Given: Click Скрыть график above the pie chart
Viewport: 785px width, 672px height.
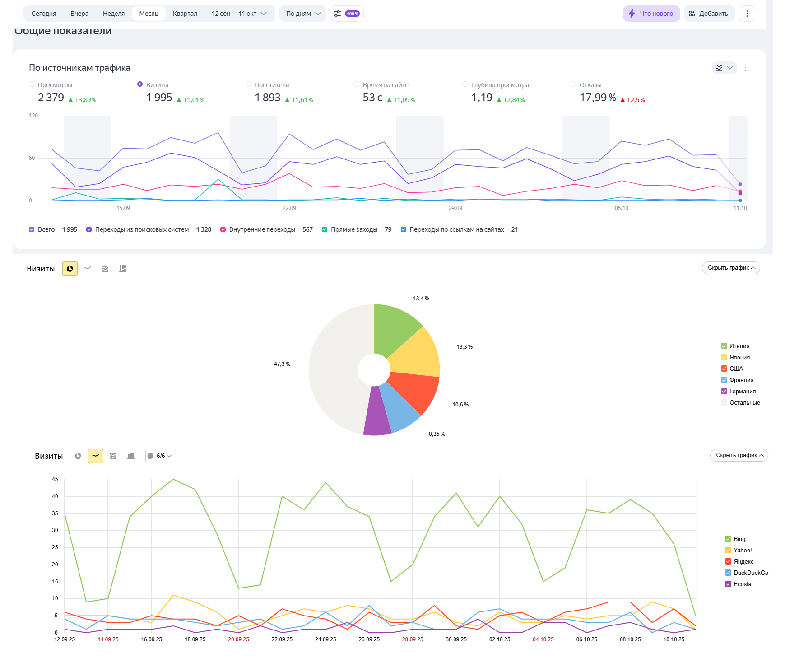Looking at the screenshot, I should click(730, 268).
